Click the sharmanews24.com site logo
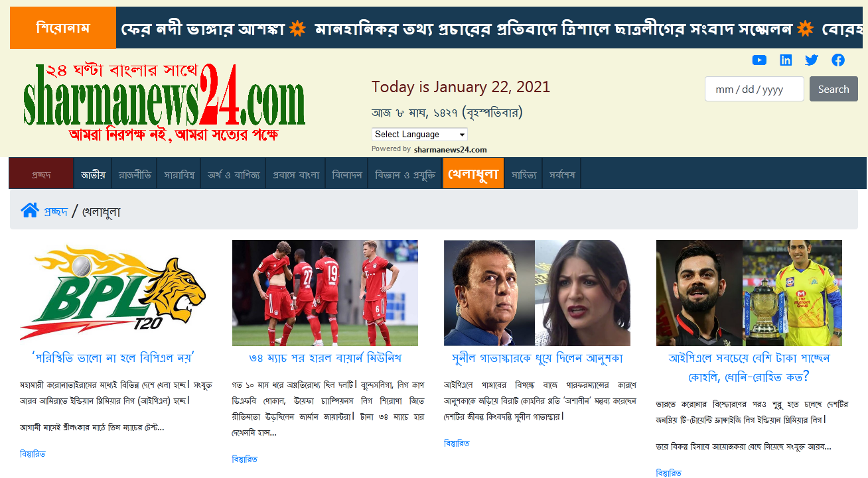This screenshot has height=478, width=868. click(164, 103)
